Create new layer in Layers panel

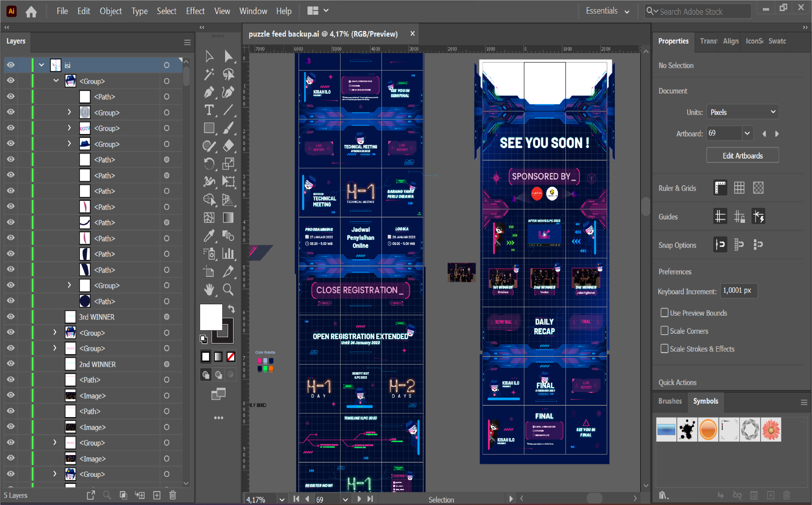(x=157, y=495)
